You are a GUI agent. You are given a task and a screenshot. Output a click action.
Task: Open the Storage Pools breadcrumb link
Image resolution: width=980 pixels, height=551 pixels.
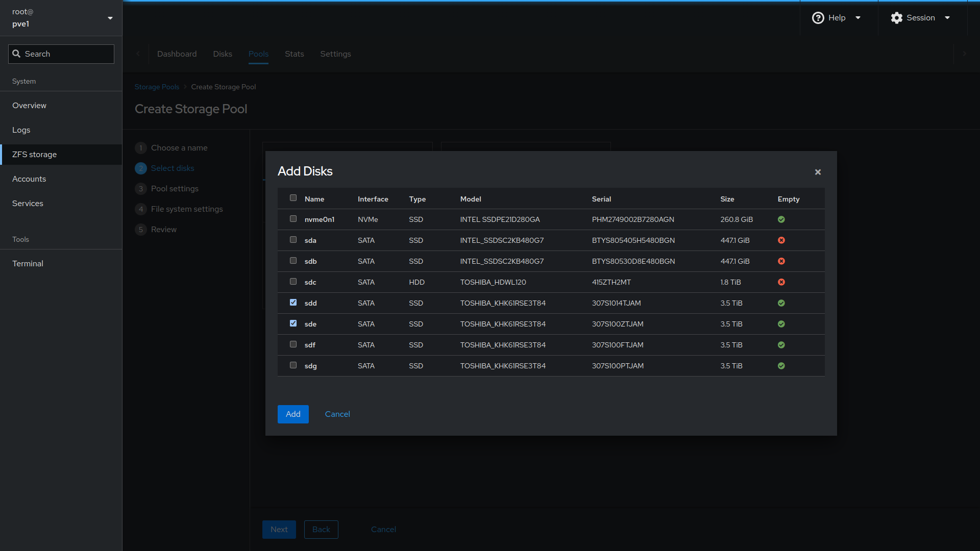(157, 87)
